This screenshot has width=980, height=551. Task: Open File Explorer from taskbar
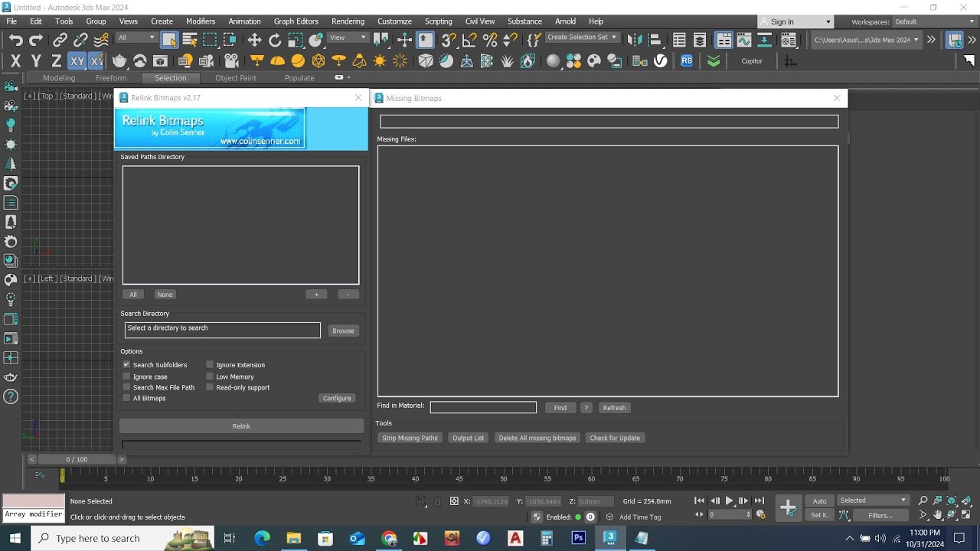pyautogui.click(x=293, y=538)
